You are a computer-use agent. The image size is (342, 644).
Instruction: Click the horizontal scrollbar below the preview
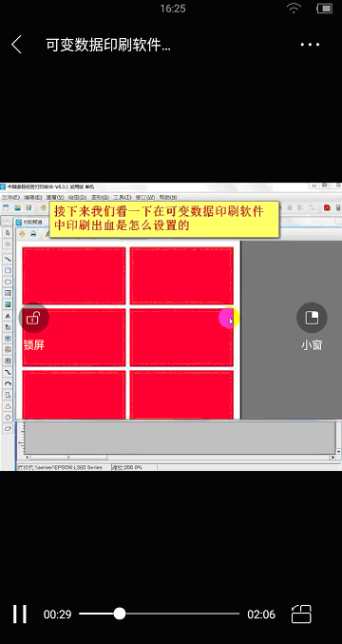180,458
